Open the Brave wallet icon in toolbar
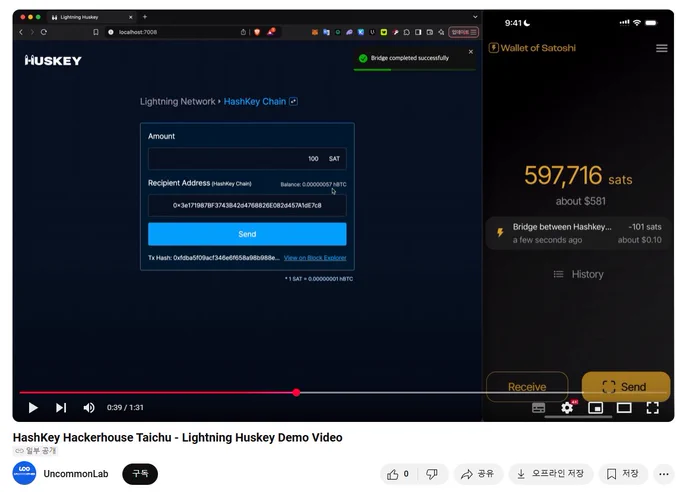 click(430, 32)
